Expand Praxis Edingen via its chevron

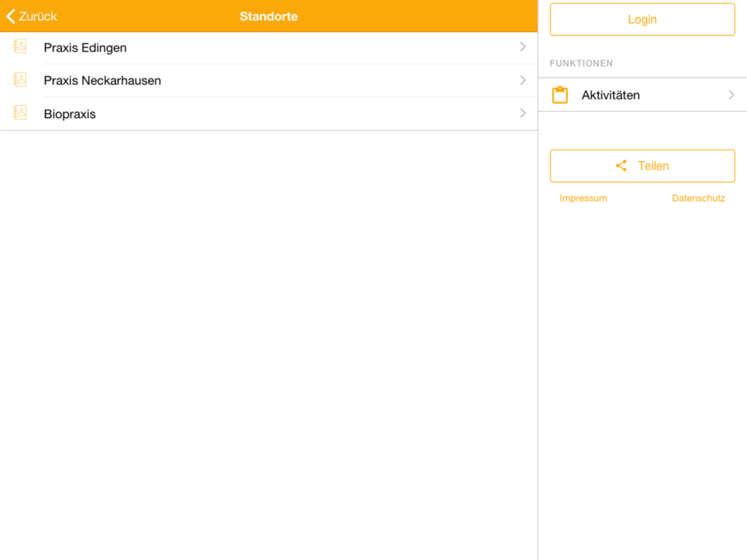[523, 46]
